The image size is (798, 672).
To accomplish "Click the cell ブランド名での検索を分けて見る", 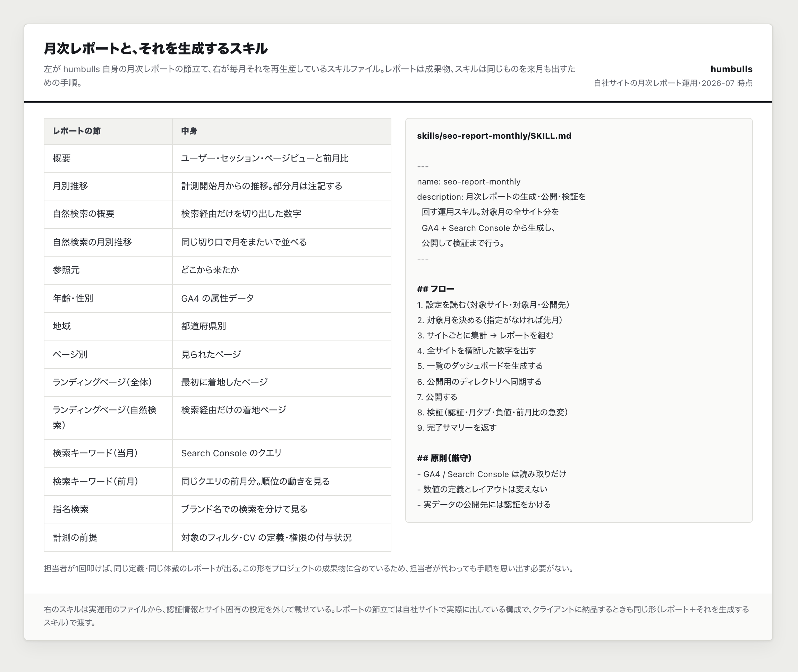I will (282, 510).
